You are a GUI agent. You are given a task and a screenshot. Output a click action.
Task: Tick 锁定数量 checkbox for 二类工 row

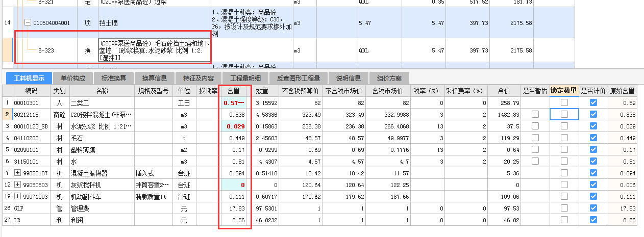(564, 102)
